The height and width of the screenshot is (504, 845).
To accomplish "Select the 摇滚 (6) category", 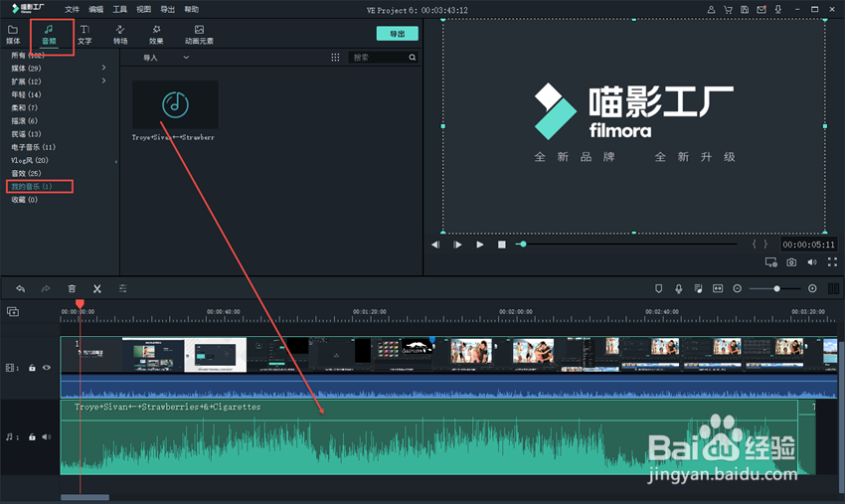I will click(24, 120).
